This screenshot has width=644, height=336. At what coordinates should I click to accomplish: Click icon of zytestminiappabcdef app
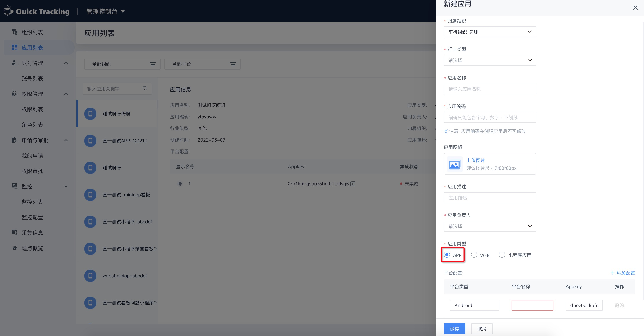[x=90, y=276]
